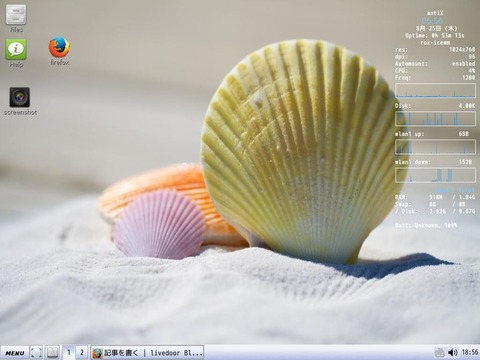This screenshot has width=480, height=360.
Task: Click the 'rox-icewm' text
Action: [435, 43]
